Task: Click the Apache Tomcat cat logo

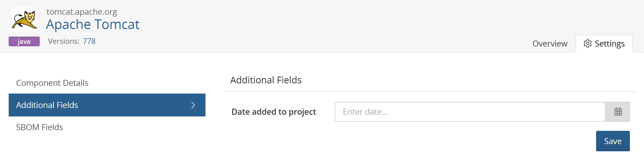Action: point(24,20)
